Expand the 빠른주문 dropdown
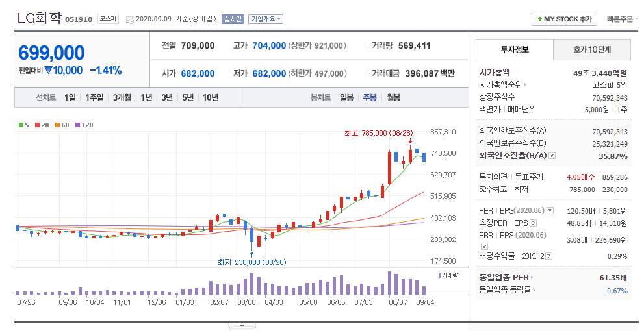The height and width of the screenshot is (331, 644). point(623,19)
